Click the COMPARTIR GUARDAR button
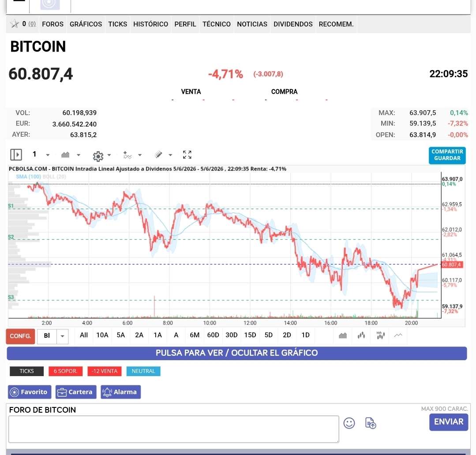This screenshot has height=455, width=476. coord(447,155)
